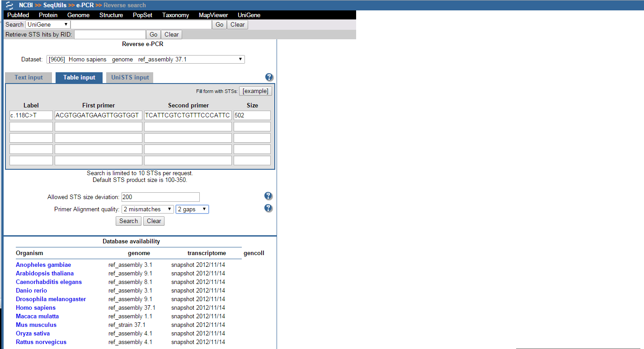Click the 'ref_strain 37.1' genome text
644x349 pixels.
click(x=127, y=325)
